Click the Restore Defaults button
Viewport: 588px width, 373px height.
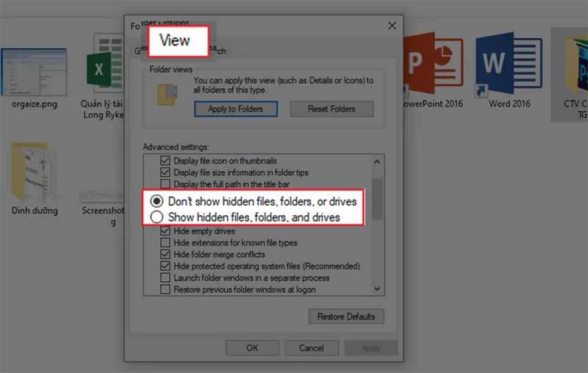[346, 316]
